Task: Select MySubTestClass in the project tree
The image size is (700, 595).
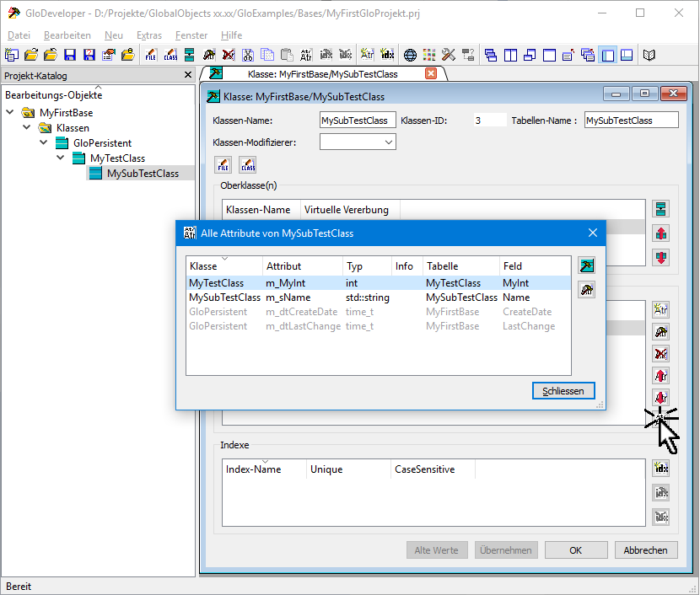Action: click(x=143, y=174)
